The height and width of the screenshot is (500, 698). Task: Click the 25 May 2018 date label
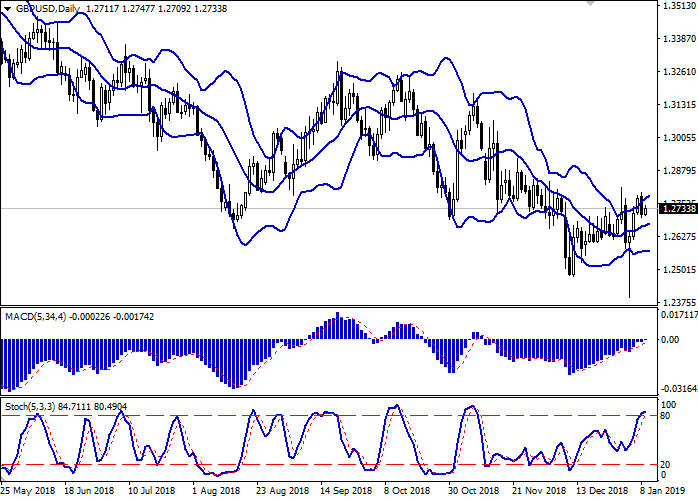pyautogui.click(x=27, y=492)
